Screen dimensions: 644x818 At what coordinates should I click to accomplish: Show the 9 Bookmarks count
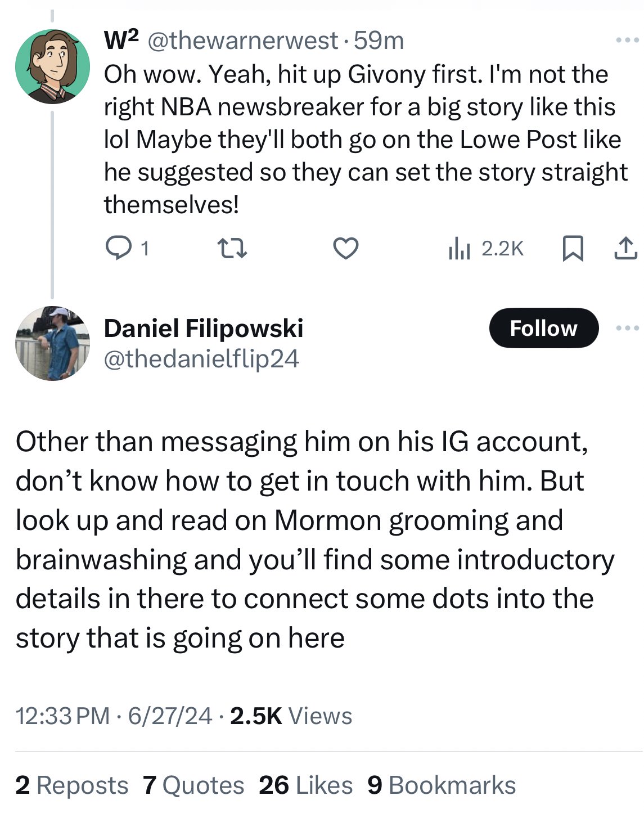pos(442,785)
